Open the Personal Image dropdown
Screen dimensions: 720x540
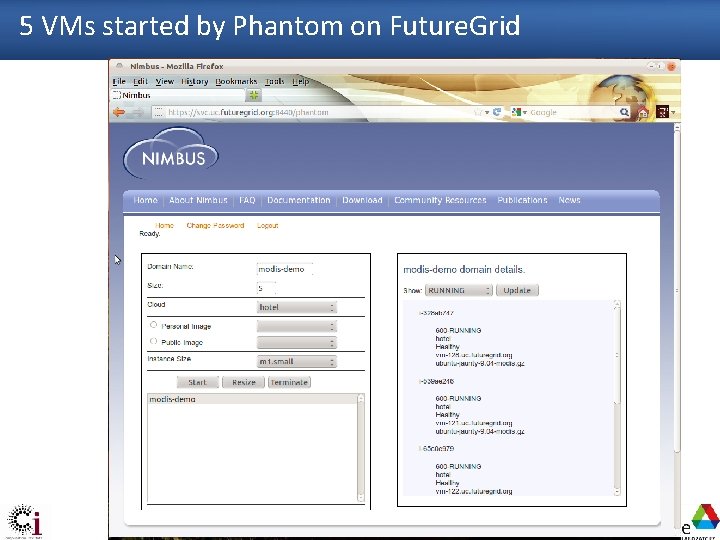click(297, 326)
